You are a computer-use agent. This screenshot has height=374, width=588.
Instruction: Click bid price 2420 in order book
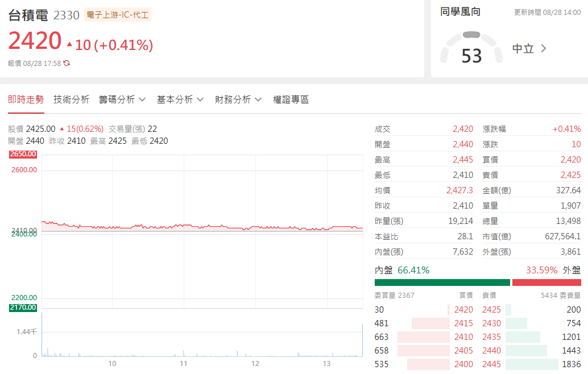point(463,310)
